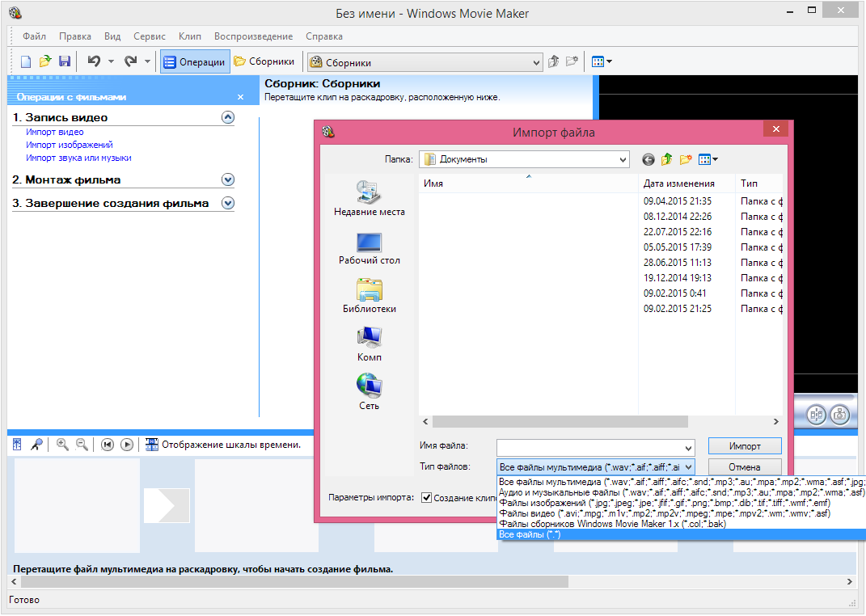Sort by the Тип column header

(x=759, y=184)
